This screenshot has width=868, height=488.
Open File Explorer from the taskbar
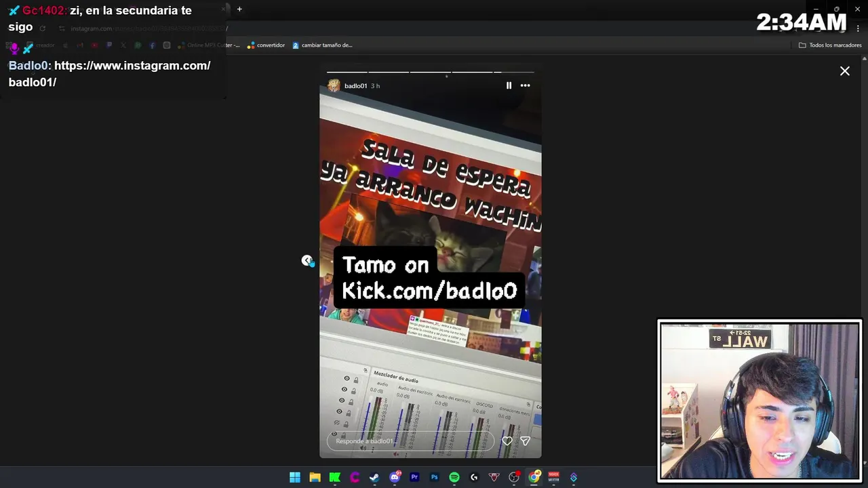[x=315, y=477]
